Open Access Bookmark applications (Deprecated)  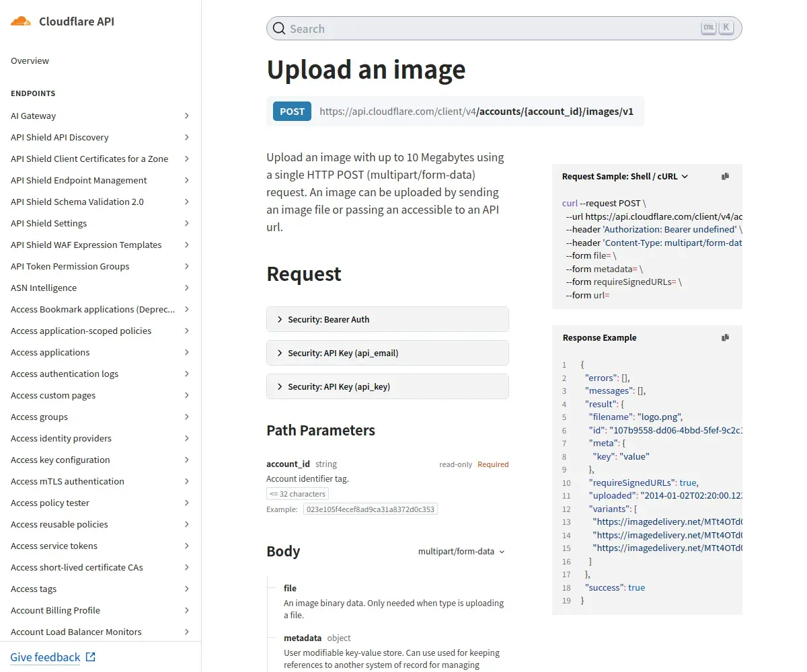point(93,309)
